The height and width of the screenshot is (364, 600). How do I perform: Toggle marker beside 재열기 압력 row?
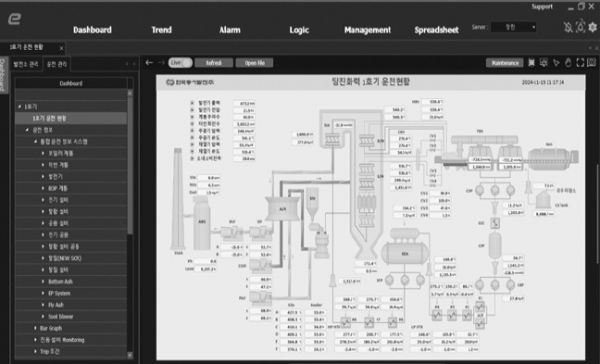point(192,144)
